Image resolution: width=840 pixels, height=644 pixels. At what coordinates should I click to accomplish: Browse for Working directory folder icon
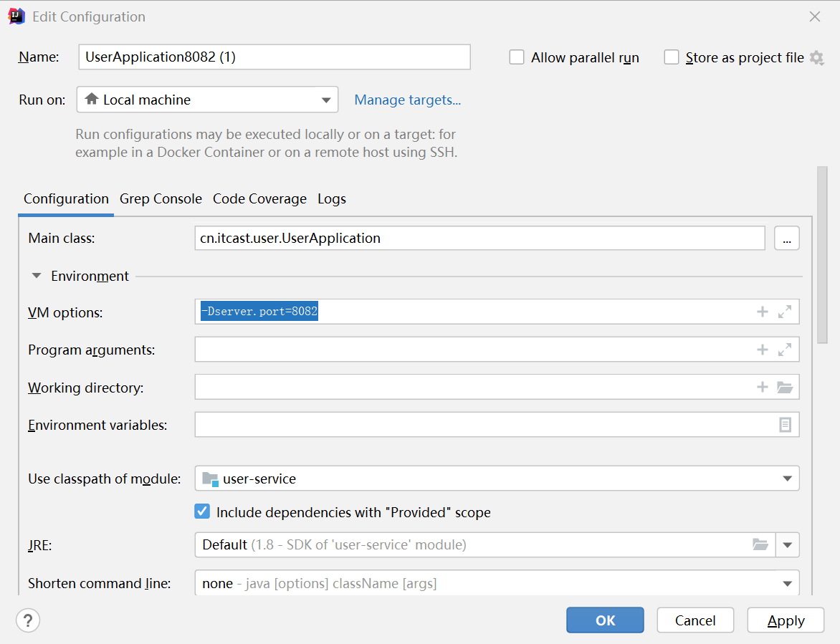[785, 388]
